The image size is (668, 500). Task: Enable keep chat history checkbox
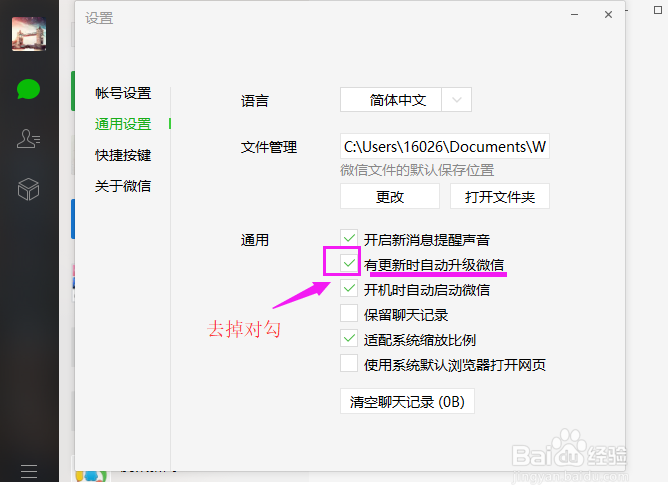tap(349, 313)
